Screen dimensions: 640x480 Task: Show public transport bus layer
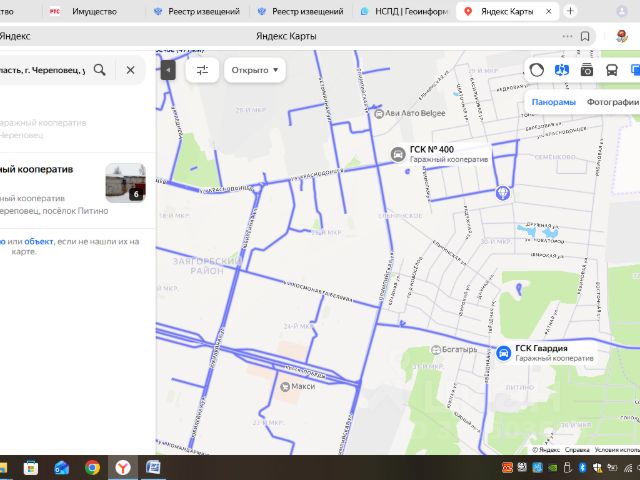pos(611,70)
